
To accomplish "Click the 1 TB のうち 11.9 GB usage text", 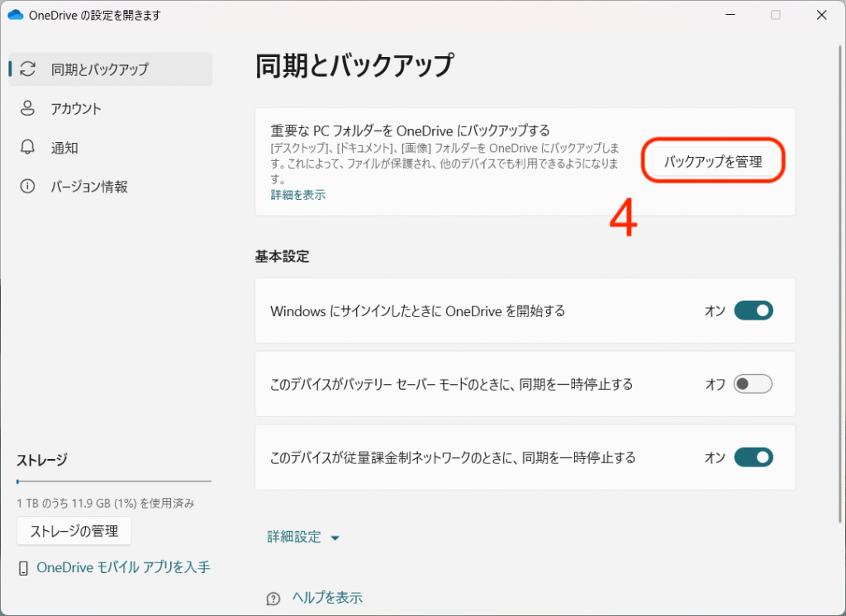I will tap(106, 503).
